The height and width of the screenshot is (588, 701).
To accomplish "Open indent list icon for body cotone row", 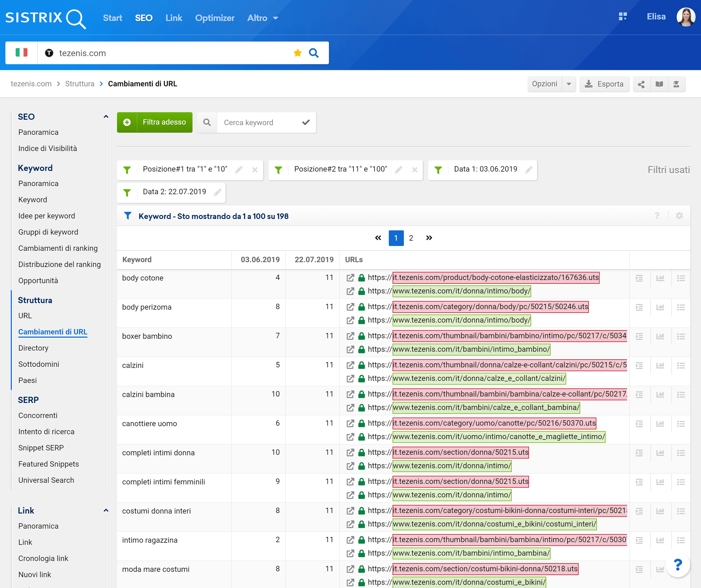I will [639, 278].
